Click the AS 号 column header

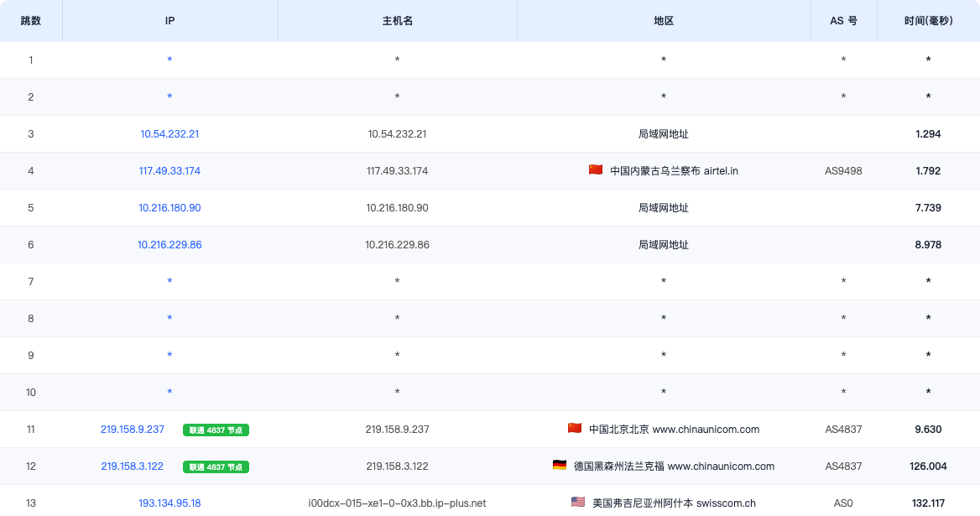(844, 21)
